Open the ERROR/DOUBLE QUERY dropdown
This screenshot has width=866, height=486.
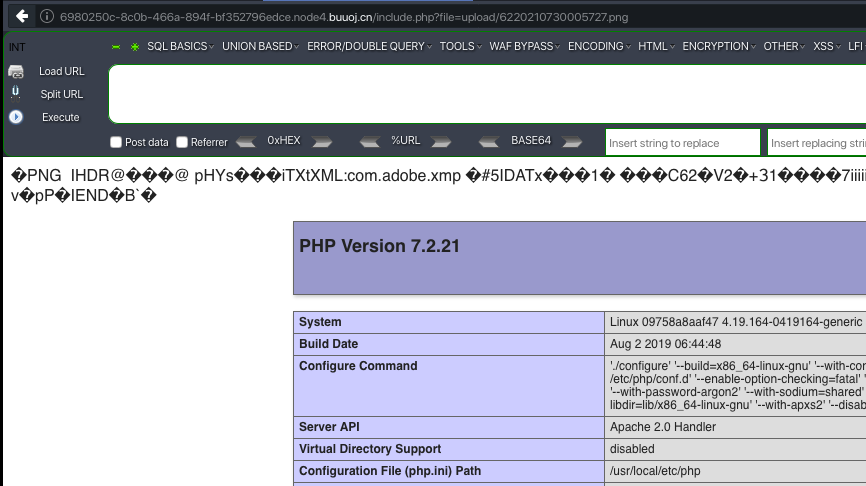pos(369,46)
